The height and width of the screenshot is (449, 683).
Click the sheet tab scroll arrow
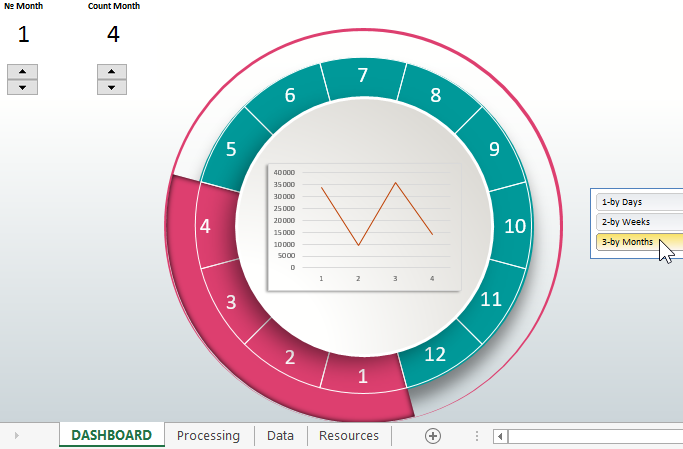click(17, 436)
